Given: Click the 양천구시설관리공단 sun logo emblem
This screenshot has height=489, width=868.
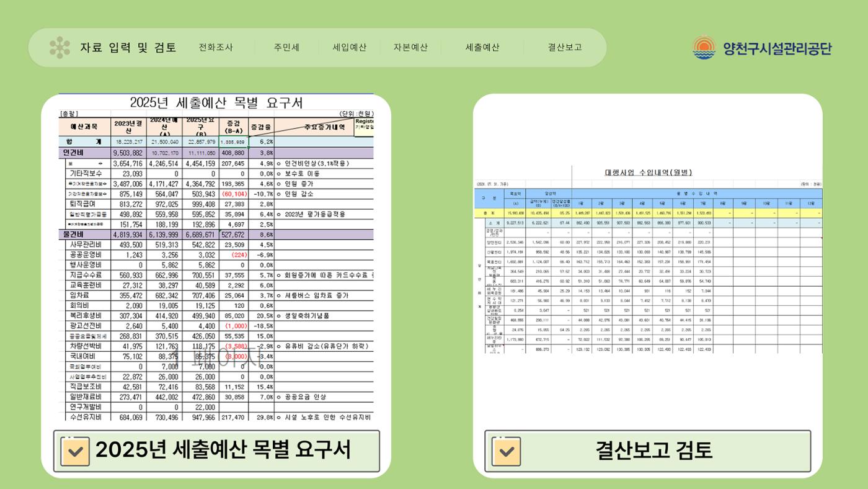Looking at the screenshot, I should 704,48.
